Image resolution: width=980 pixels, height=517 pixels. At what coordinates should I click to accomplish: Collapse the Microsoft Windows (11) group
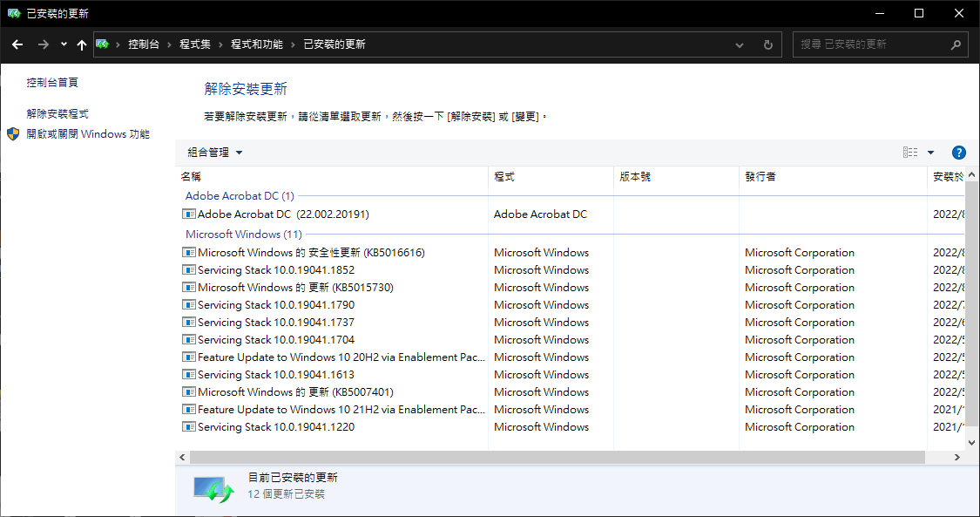[244, 235]
